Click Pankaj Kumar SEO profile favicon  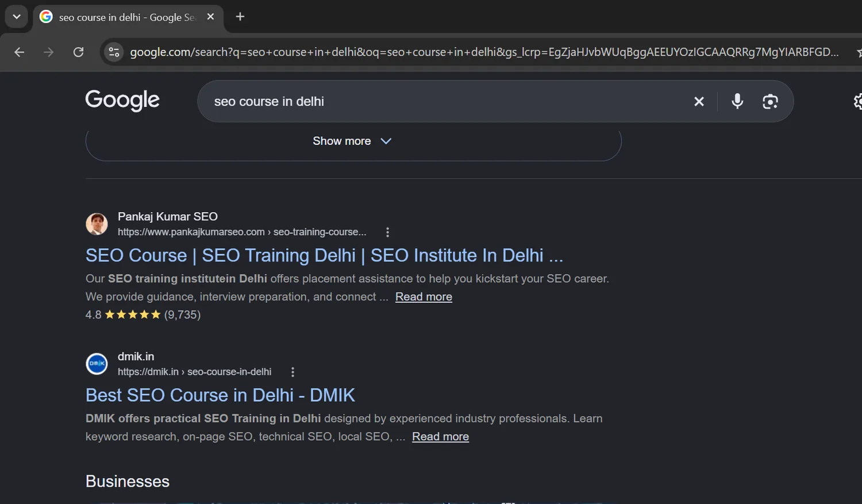[97, 224]
